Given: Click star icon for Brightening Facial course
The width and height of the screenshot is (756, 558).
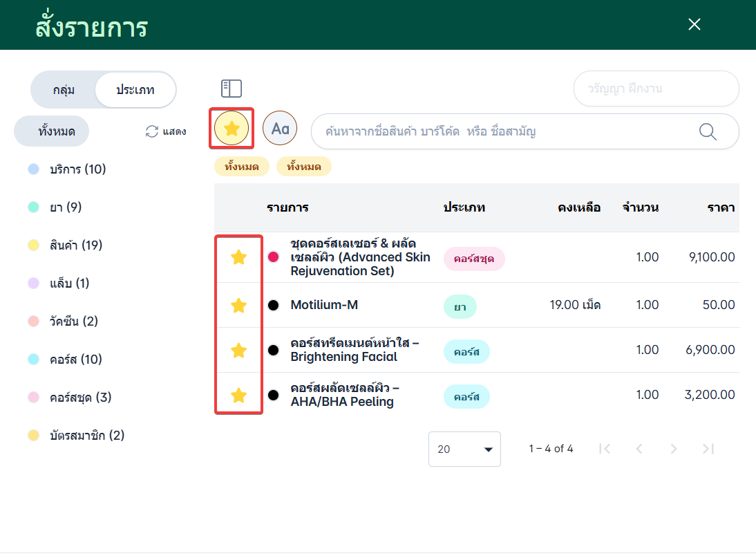Looking at the screenshot, I should pyautogui.click(x=238, y=351).
